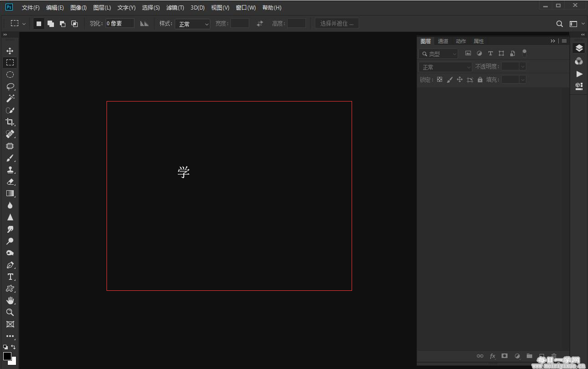Open the 类型 layer filter dropdown
This screenshot has height=369, width=588.
pos(438,53)
